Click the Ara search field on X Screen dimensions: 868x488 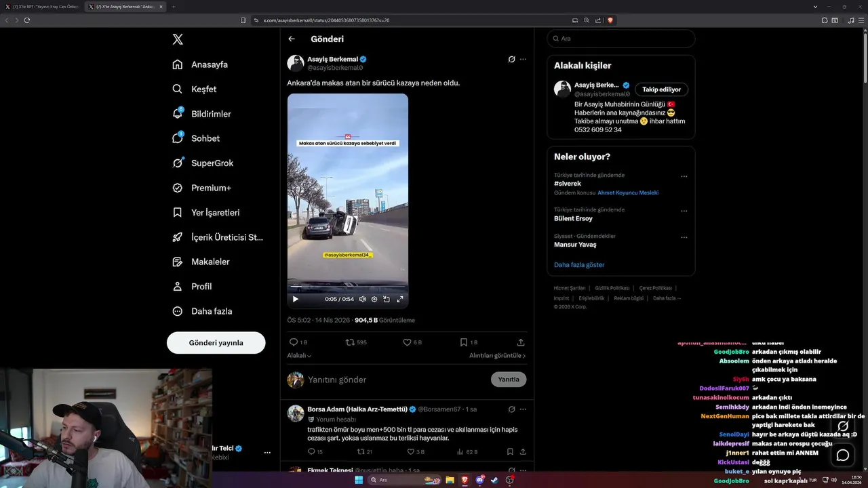click(x=620, y=39)
